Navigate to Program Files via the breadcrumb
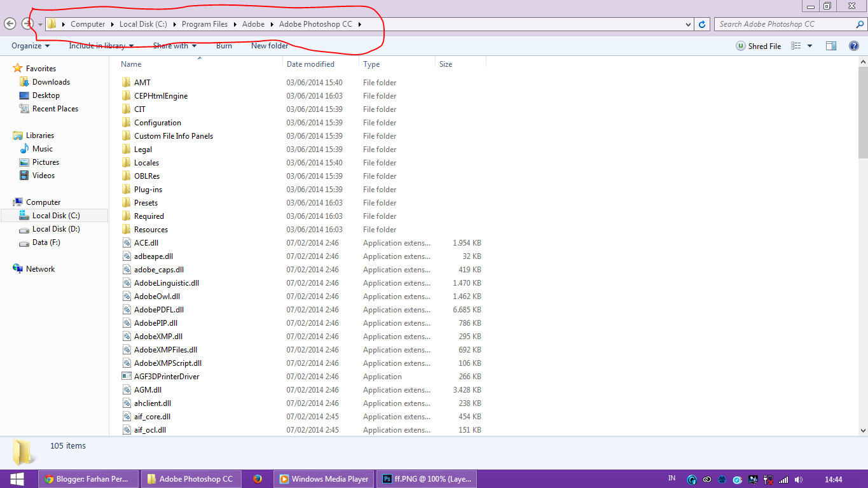 [x=204, y=24]
